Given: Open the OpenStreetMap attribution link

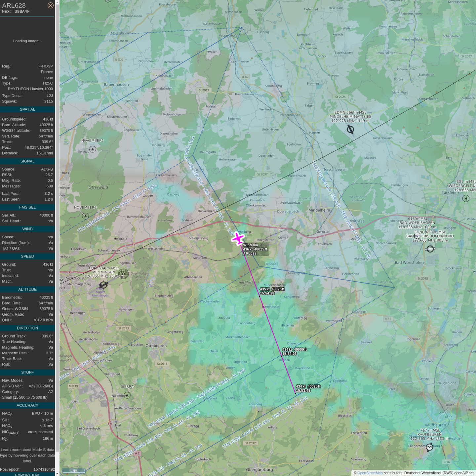Looking at the screenshot, I should pyautogui.click(x=370, y=473).
